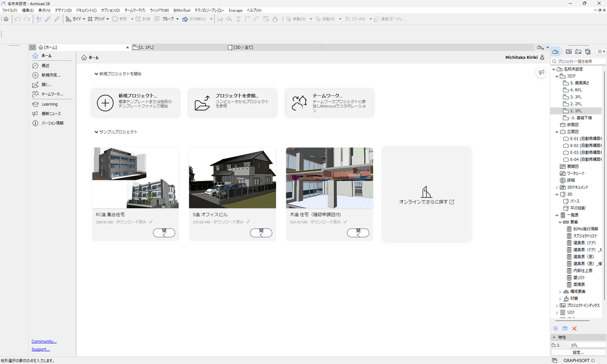This screenshot has height=364, width=607.
Task: Click 開く button under RC造 集合住宅
Action: (164, 233)
